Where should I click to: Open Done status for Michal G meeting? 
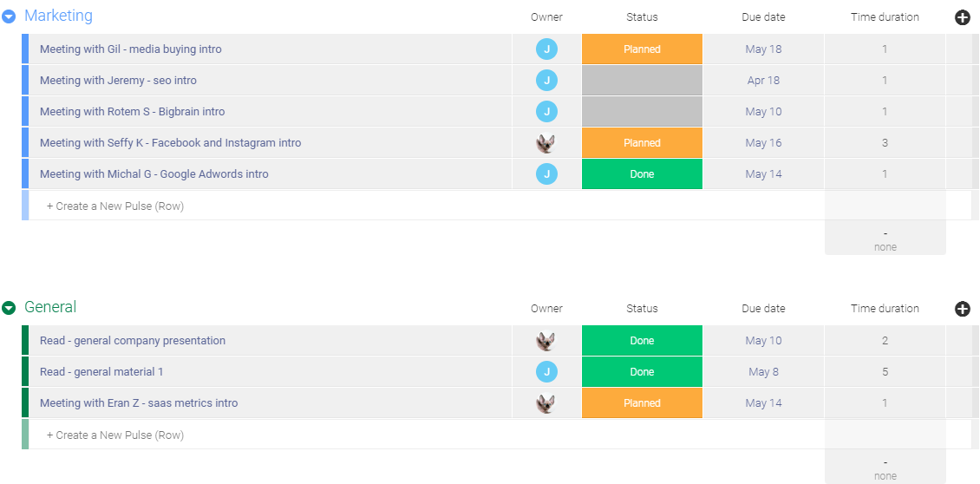pyautogui.click(x=642, y=174)
